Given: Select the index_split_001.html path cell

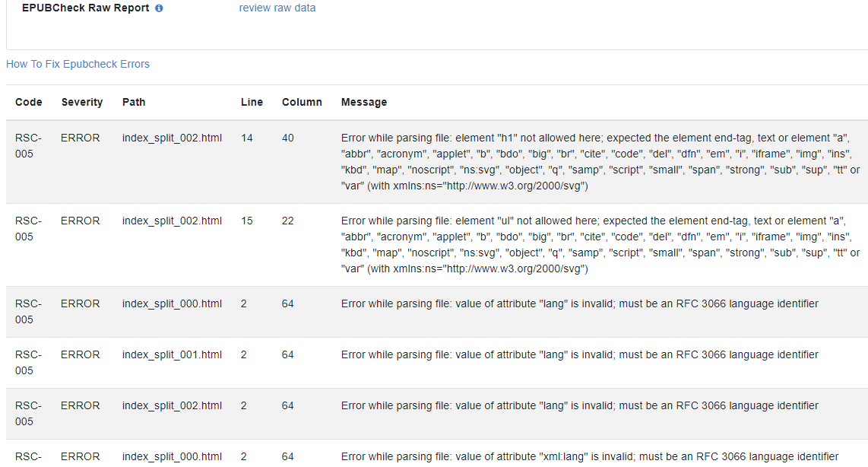Looking at the screenshot, I should [x=172, y=354].
